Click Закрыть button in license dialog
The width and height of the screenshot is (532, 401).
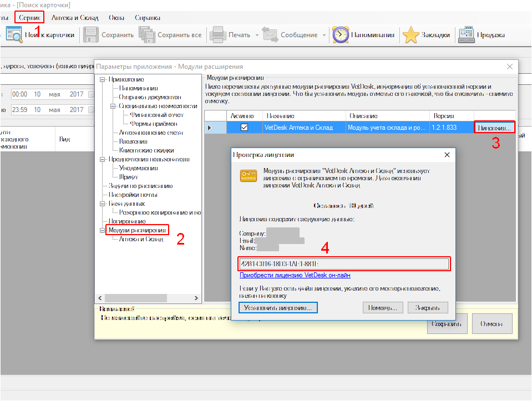click(428, 308)
